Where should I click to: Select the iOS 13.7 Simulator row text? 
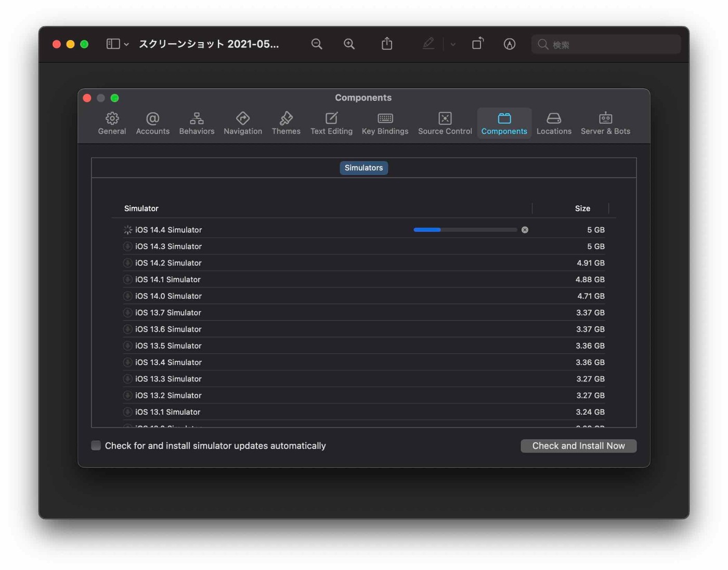coord(168,313)
